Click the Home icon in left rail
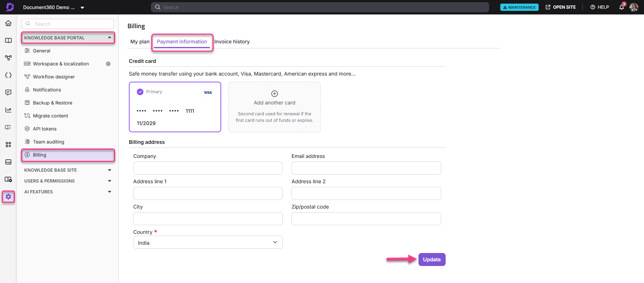Screen dimensions: 644x283 (8, 23)
